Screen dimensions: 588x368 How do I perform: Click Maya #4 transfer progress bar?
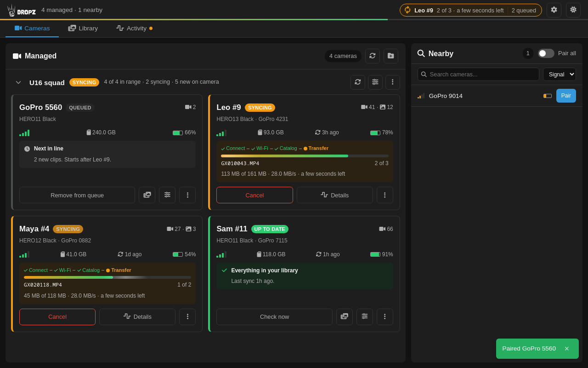107,277
